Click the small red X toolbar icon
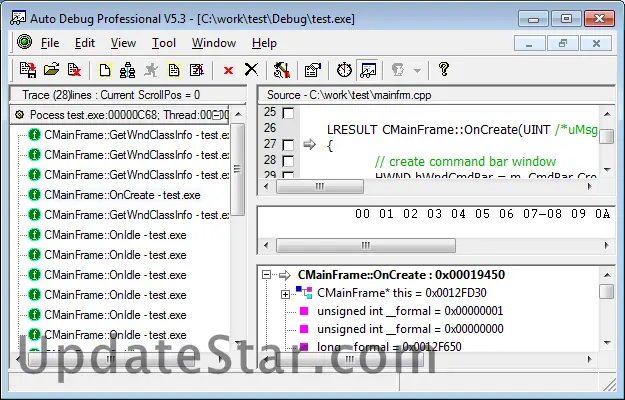625x400 pixels. pos(228,71)
